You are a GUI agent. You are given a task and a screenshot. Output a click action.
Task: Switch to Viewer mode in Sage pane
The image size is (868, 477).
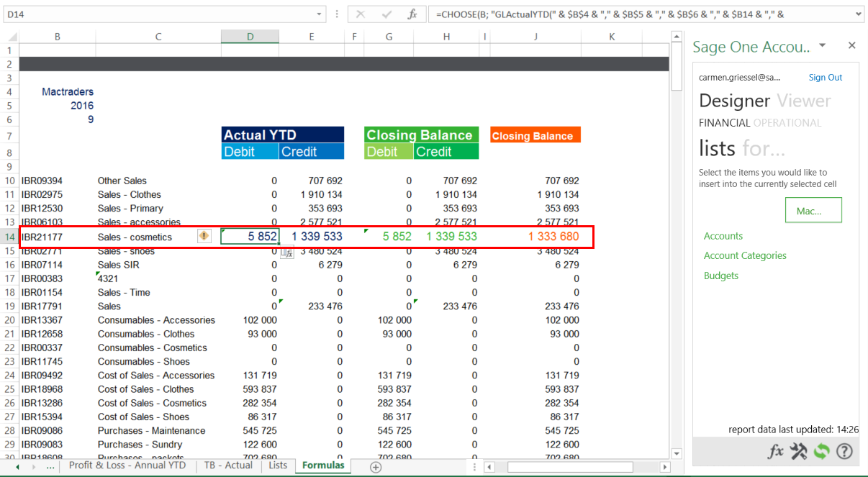(x=804, y=101)
